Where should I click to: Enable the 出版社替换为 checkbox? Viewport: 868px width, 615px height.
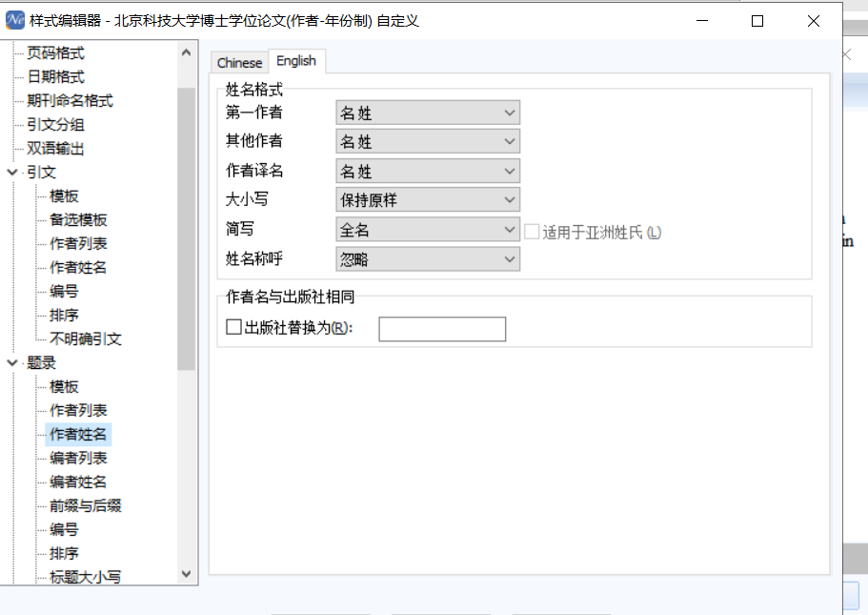click(x=234, y=328)
